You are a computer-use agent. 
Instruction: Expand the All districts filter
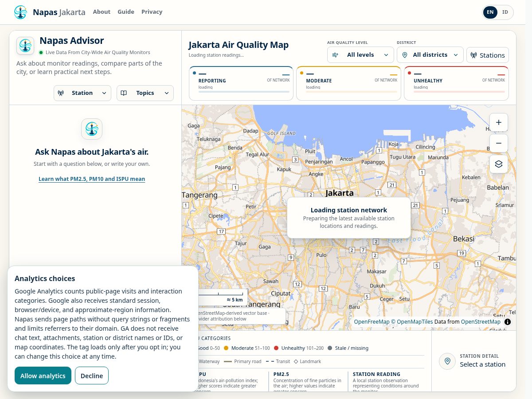[430, 55]
